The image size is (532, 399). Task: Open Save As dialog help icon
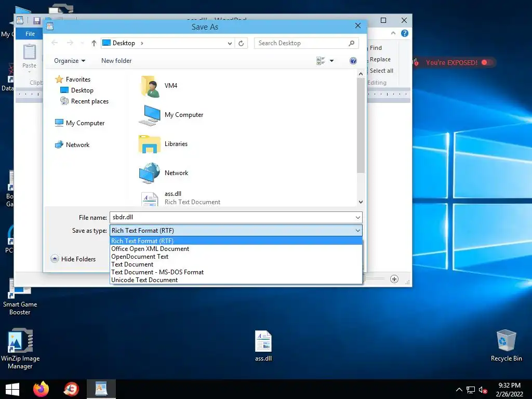click(353, 61)
